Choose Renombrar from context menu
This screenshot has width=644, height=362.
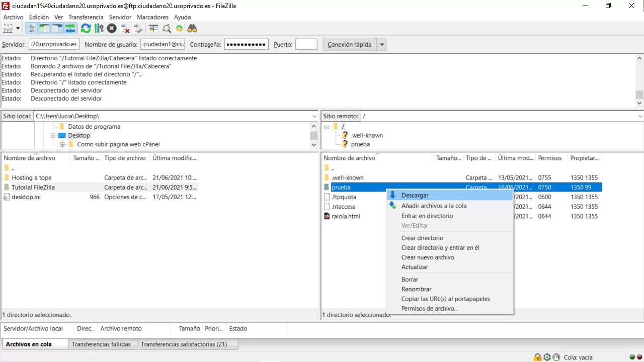[x=450, y=289]
